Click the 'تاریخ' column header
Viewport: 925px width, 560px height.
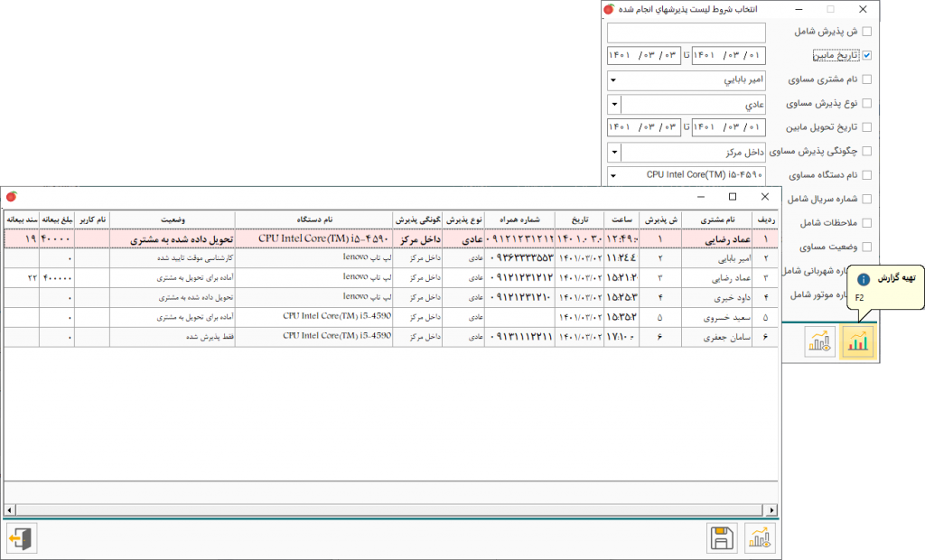click(580, 219)
